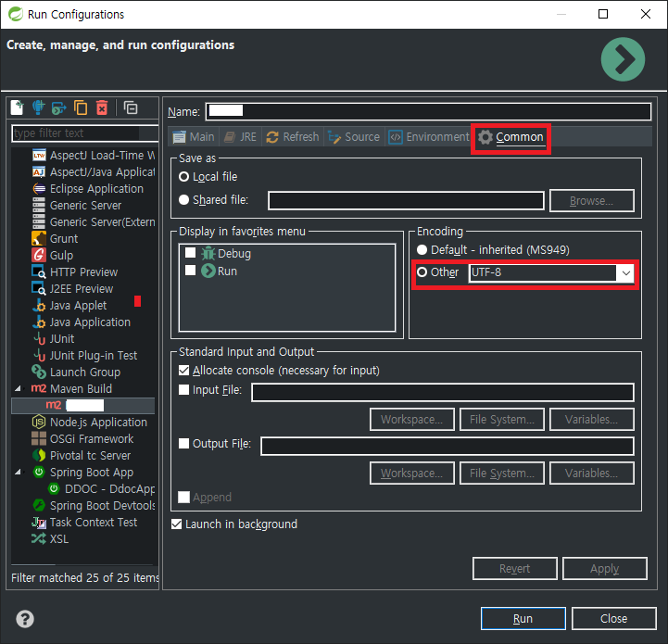Screen dimensions: 668x644
Task: Open the Help question mark icon
Action: (x=25, y=619)
